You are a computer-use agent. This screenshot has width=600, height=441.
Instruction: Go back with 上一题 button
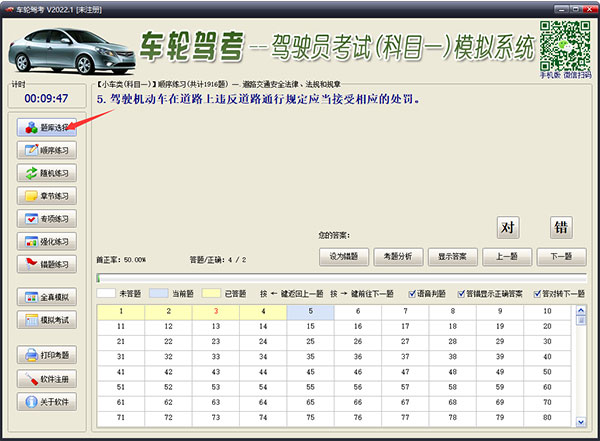pos(507,256)
